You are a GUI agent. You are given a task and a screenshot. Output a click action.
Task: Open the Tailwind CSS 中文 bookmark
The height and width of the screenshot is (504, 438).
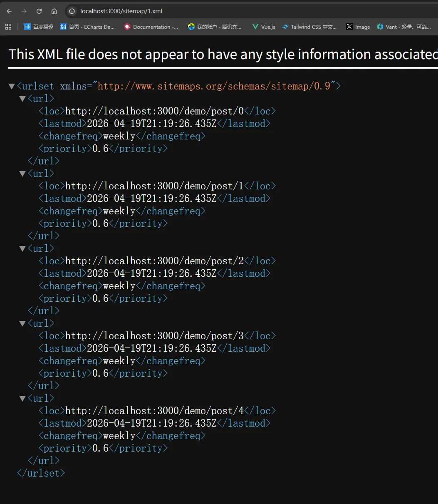click(x=309, y=27)
